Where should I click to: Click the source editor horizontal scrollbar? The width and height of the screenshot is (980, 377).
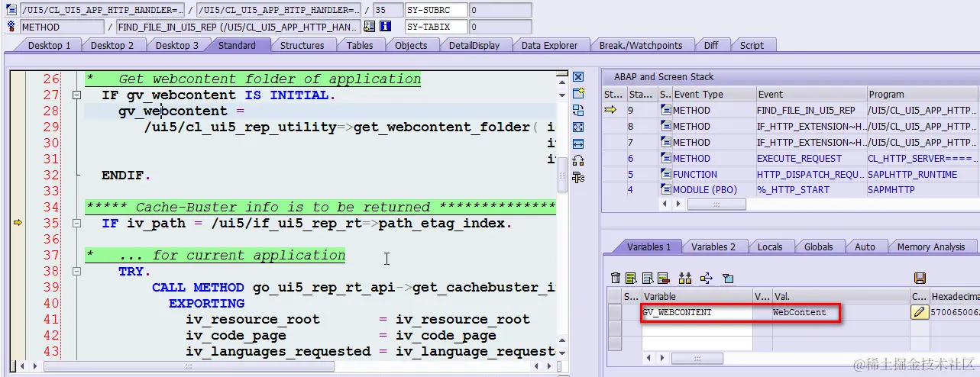(188, 366)
